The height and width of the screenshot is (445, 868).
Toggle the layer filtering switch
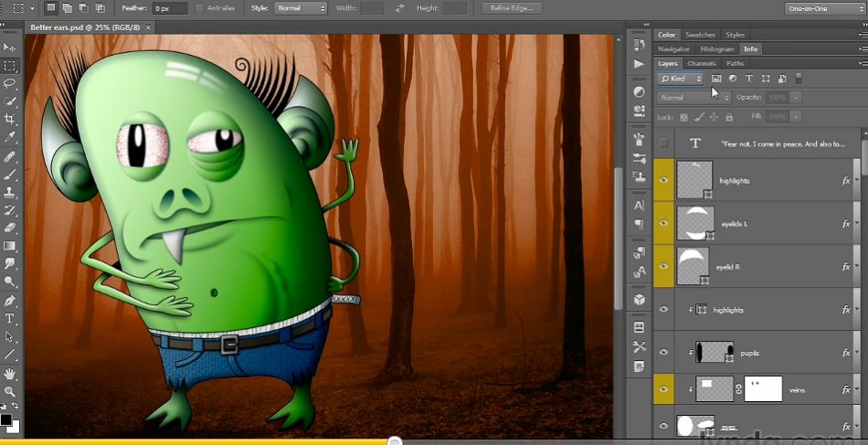tap(799, 79)
